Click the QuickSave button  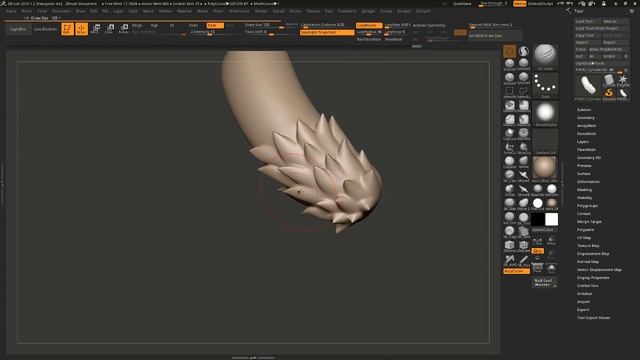coord(462,4)
